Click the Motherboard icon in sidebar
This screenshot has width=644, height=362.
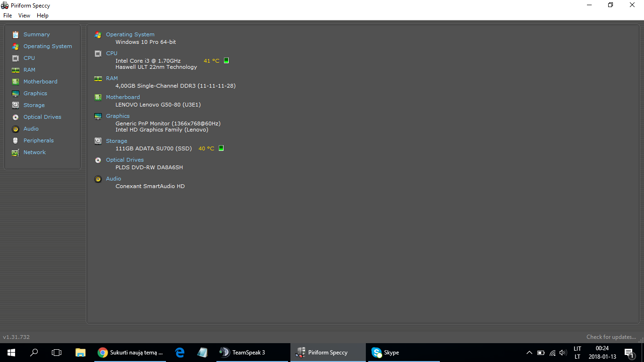[x=16, y=82]
